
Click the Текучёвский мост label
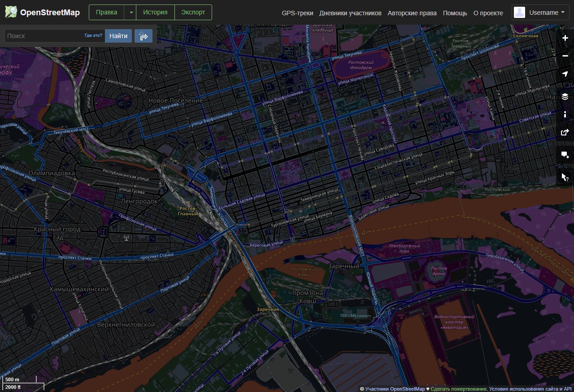[71, 131]
